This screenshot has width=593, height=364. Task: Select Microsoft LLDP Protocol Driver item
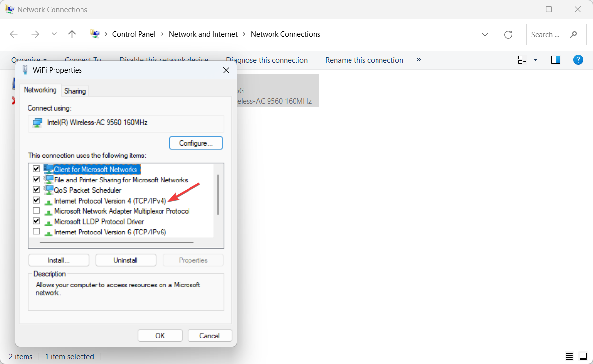click(x=99, y=222)
